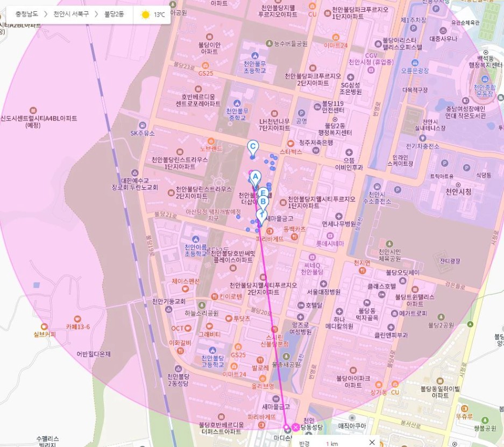The width and height of the screenshot is (504, 447).
Task: Close the 반경 1 km radius box
Action: click(x=372, y=442)
